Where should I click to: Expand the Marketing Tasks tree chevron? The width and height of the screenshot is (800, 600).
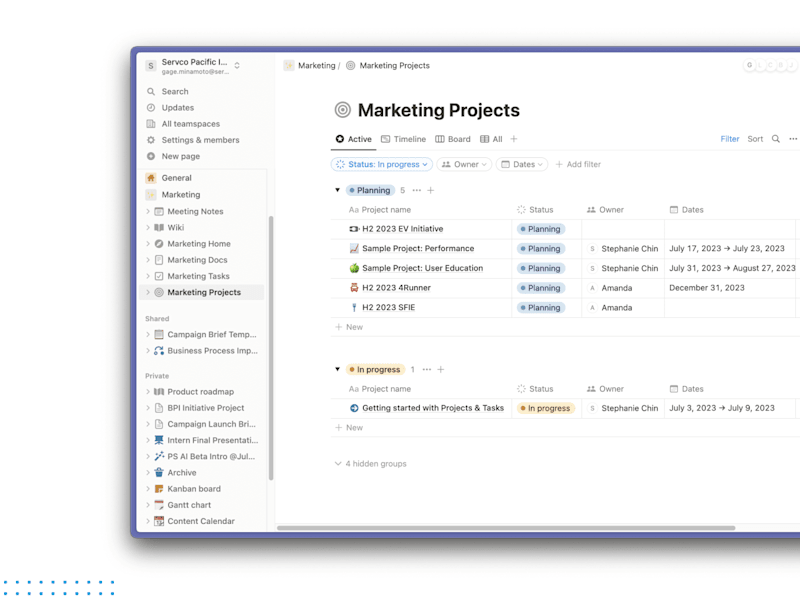click(x=148, y=276)
